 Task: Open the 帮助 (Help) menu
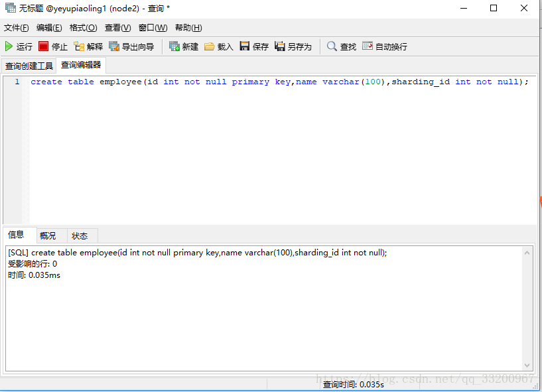click(188, 28)
